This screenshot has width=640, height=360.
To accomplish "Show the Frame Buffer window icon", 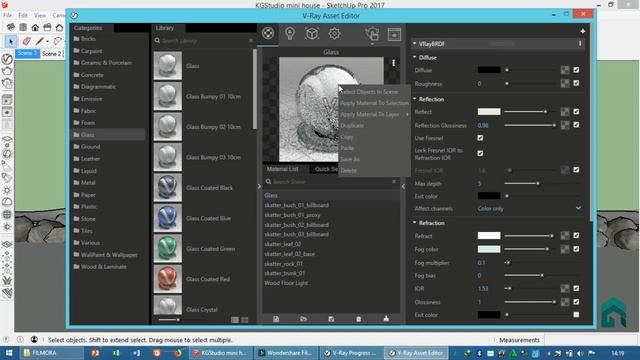I will (x=394, y=35).
